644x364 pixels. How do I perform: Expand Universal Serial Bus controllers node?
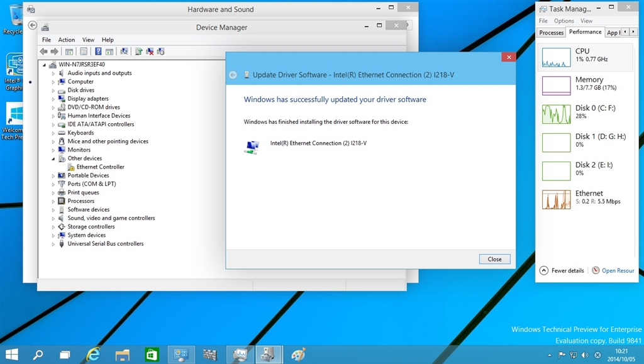[x=53, y=244]
